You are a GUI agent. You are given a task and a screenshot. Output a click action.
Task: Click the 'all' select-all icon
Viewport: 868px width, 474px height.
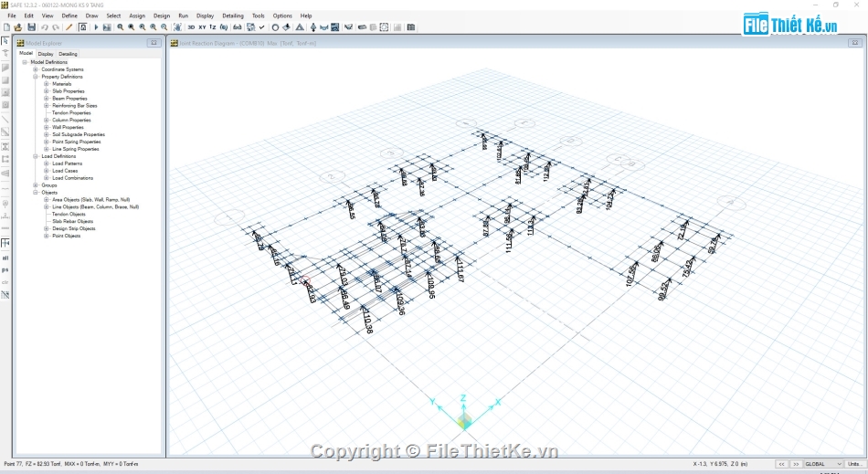tap(5, 258)
